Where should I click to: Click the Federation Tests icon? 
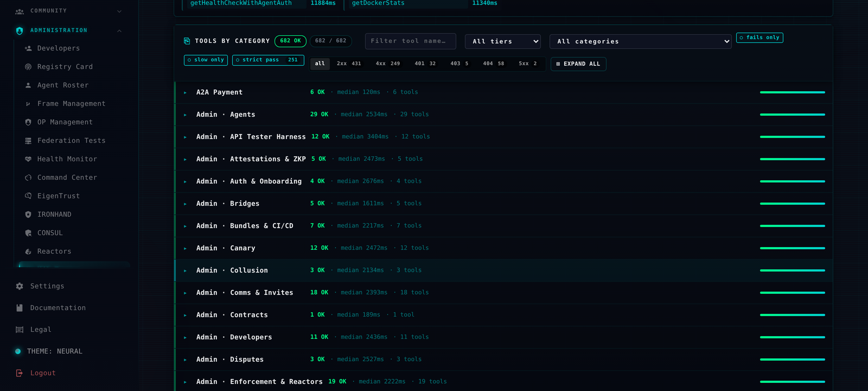(x=28, y=141)
